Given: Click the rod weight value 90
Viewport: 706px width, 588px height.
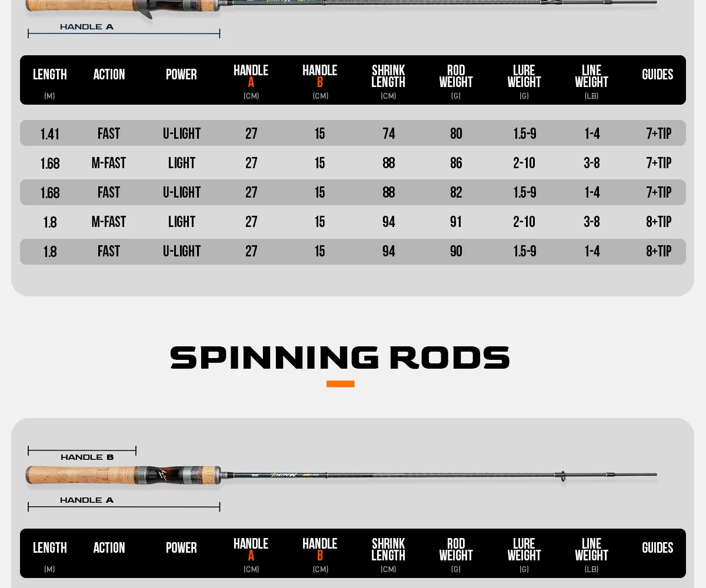Looking at the screenshot, I should point(456,251).
